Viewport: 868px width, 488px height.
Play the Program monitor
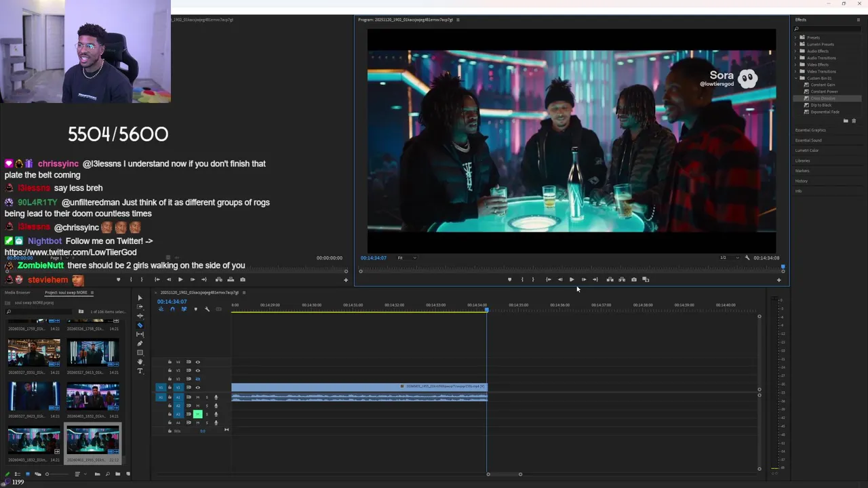tap(572, 279)
